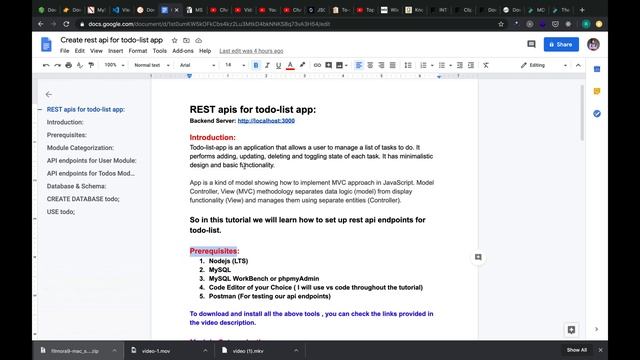This screenshot has height=360, width=640.
Task: Add a comment from the toolbar
Action: tap(329, 65)
